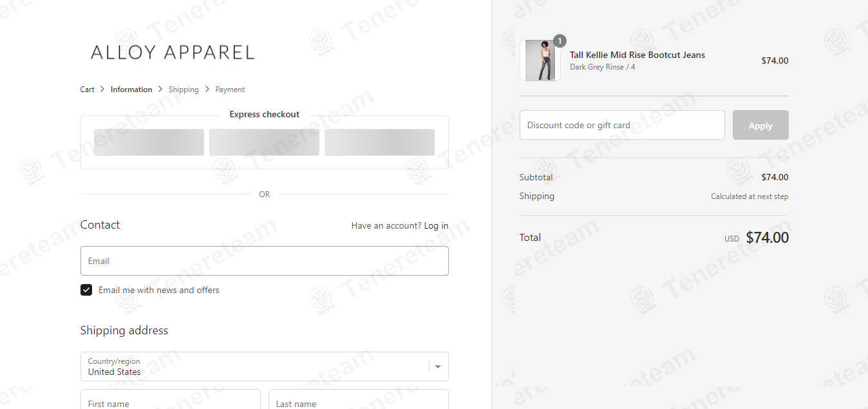Click the jeans product thumbnail image
Image resolution: width=868 pixels, height=409 pixels.
click(x=540, y=61)
